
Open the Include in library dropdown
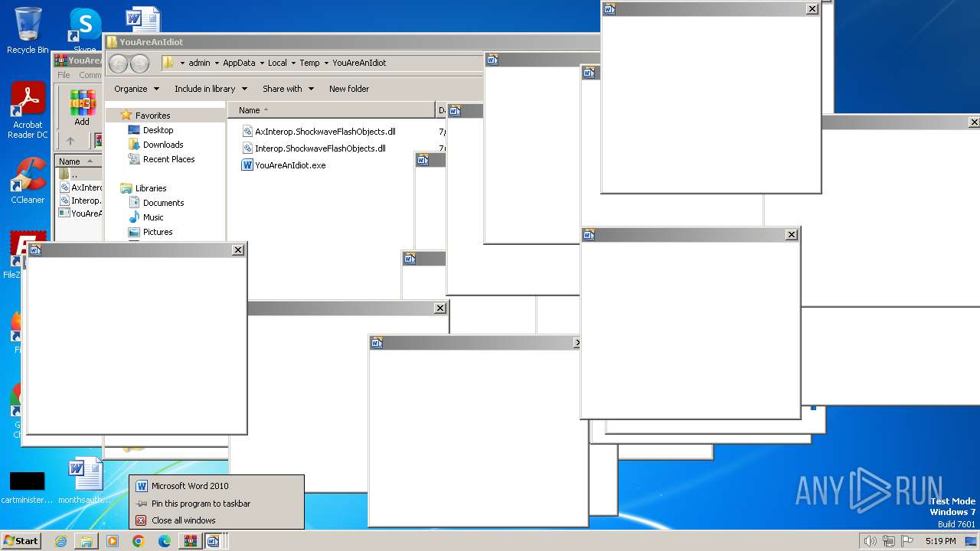click(209, 89)
